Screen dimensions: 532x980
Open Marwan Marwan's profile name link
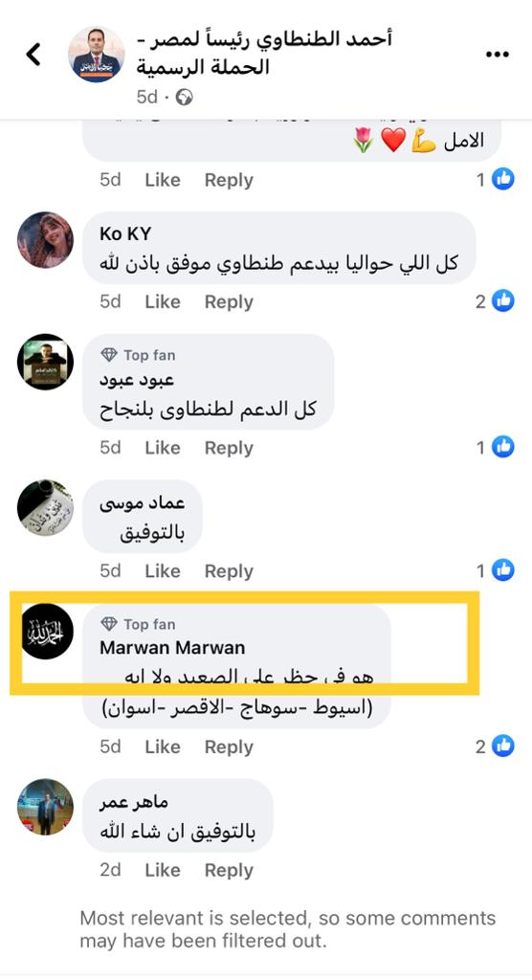click(x=172, y=648)
